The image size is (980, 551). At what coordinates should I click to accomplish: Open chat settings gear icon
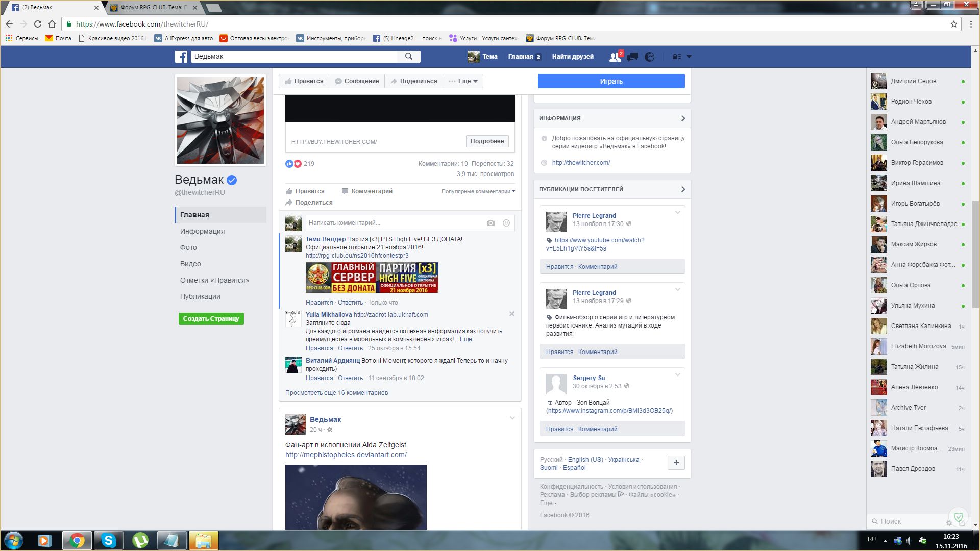pos(949,522)
